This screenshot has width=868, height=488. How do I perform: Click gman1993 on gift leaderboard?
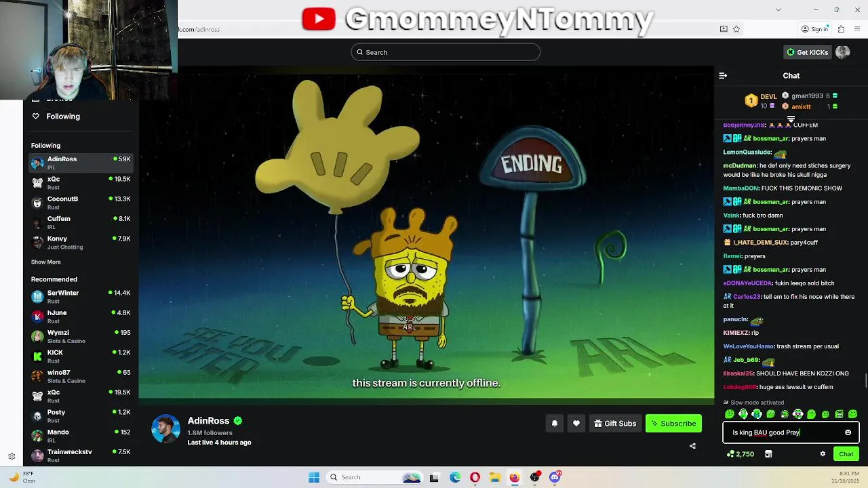pos(807,96)
